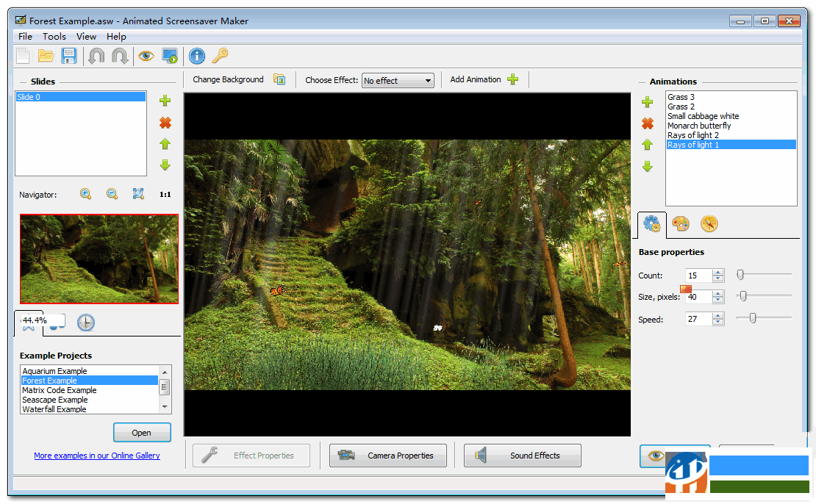This screenshot has height=504, width=816.
Task: Zoom in on the navigator
Action: pyautogui.click(x=86, y=194)
